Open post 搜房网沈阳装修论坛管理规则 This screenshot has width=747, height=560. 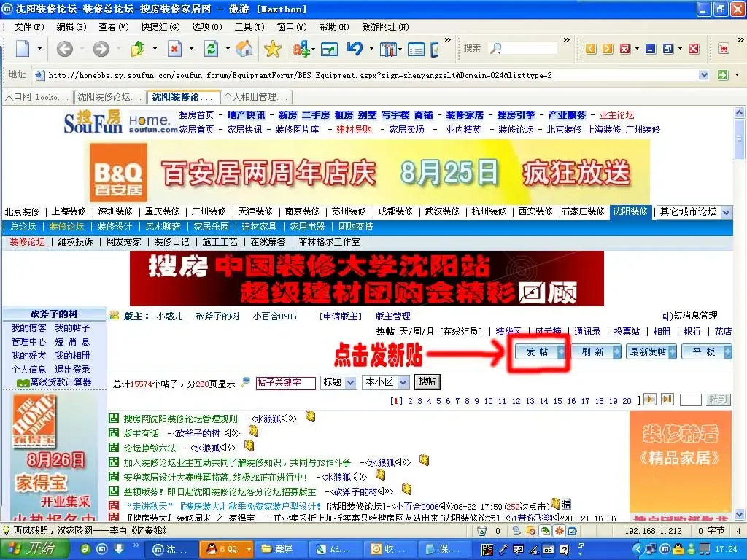click(x=181, y=419)
